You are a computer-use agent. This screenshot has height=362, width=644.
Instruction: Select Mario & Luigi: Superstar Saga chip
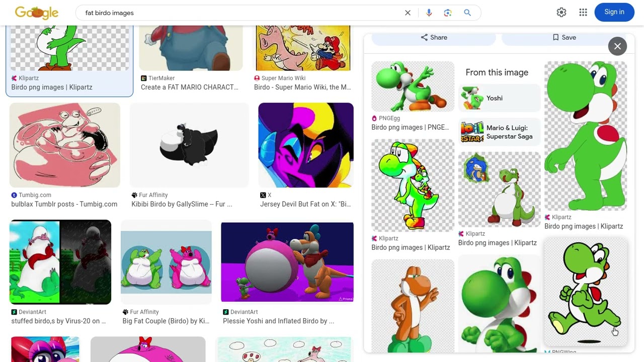[500, 132]
